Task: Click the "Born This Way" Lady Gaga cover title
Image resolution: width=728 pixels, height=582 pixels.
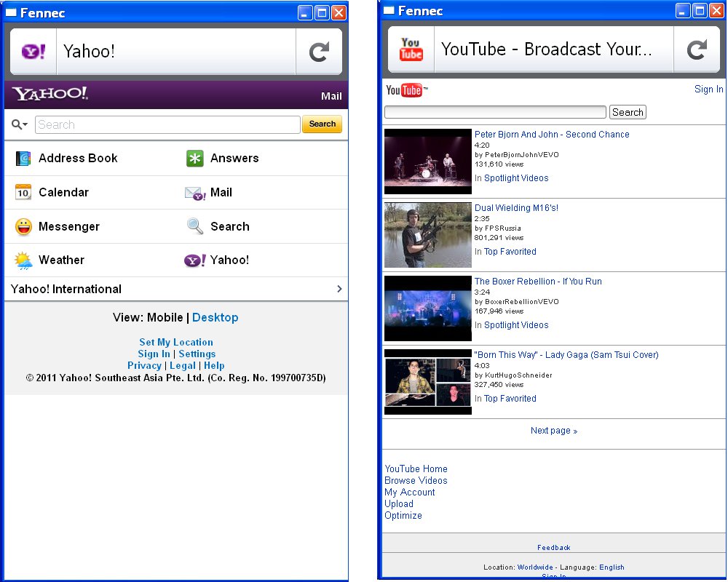Action: click(566, 354)
